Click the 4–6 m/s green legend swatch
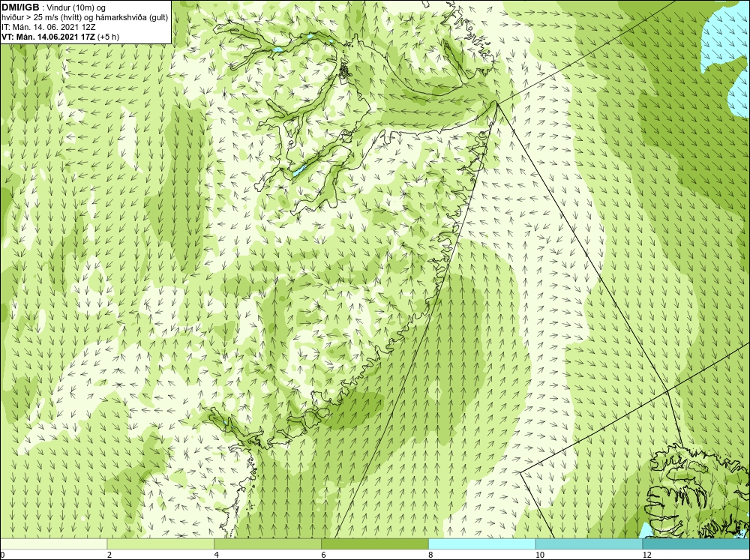Screen dimensions: 750x560 pyautogui.click(x=268, y=544)
